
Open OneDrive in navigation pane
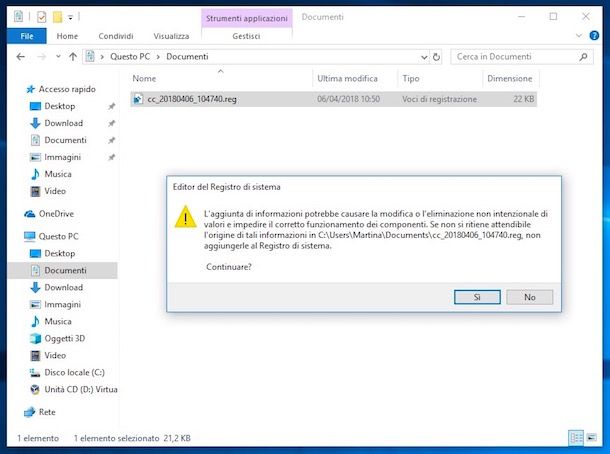coord(56,214)
